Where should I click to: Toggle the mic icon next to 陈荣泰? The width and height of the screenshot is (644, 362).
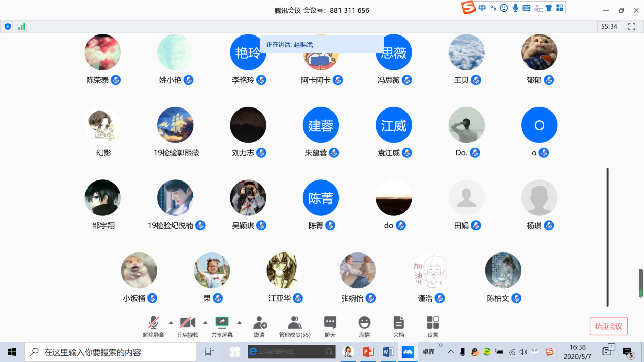(x=116, y=80)
